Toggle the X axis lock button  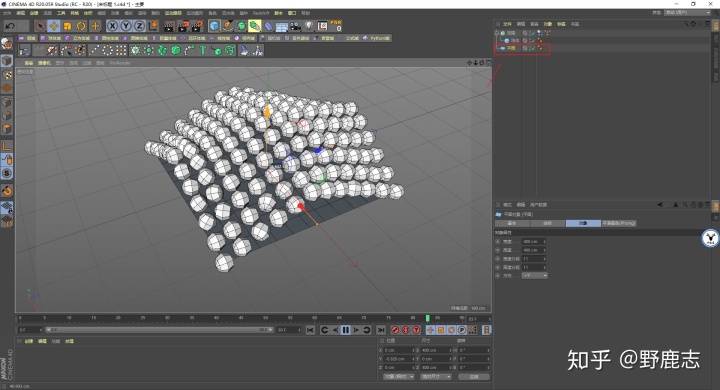[x=112, y=26]
